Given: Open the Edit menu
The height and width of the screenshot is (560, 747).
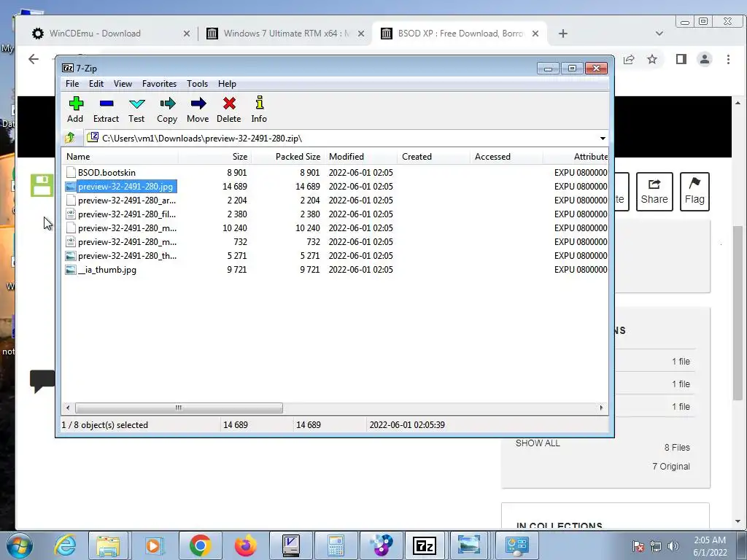Looking at the screenshot, I should click(x=96, y=84).
